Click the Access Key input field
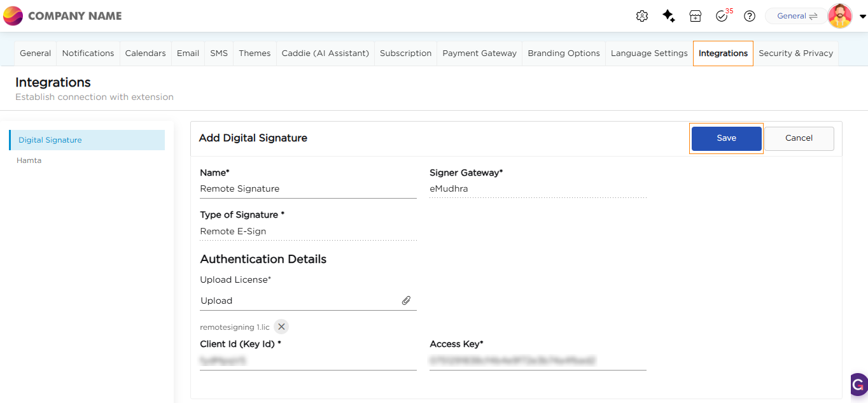This screenshot has height=403, width=868. (538, 361)
